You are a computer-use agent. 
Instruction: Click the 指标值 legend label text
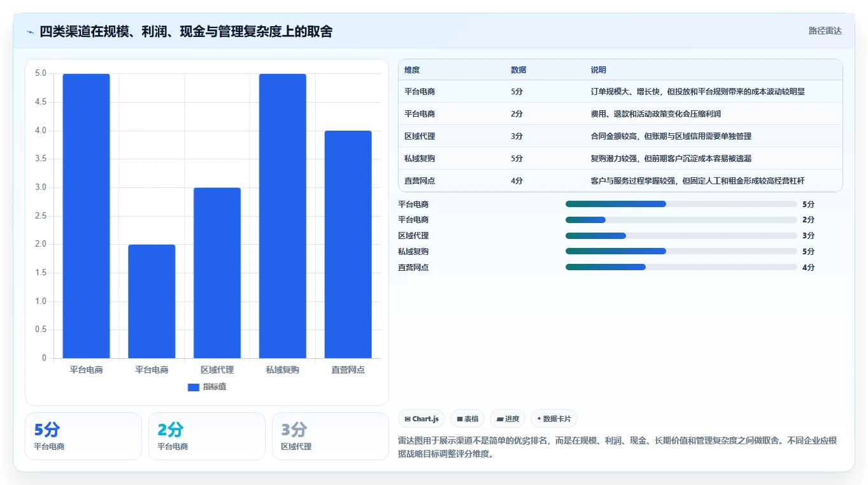(x=215, y=387)
